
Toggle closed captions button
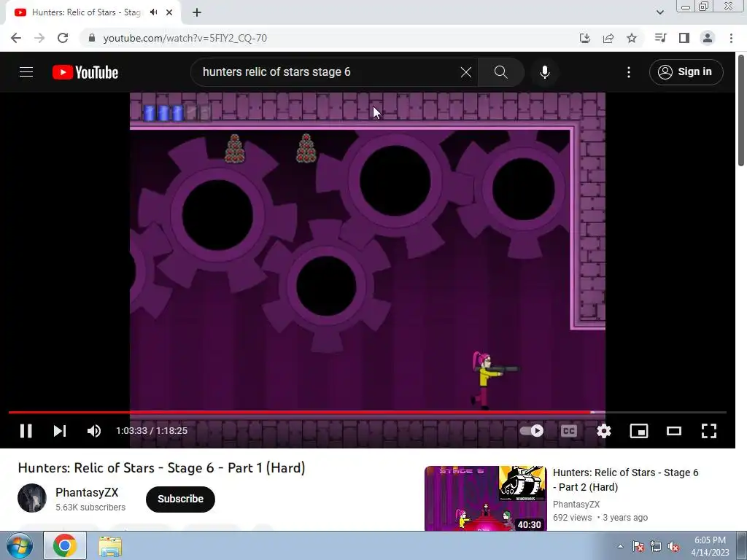point(569,431)
